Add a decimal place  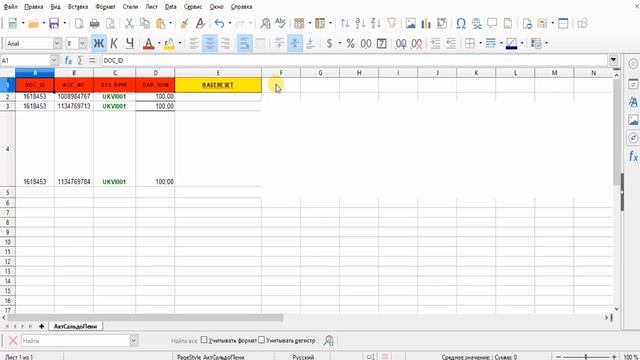tap(401, 43)
